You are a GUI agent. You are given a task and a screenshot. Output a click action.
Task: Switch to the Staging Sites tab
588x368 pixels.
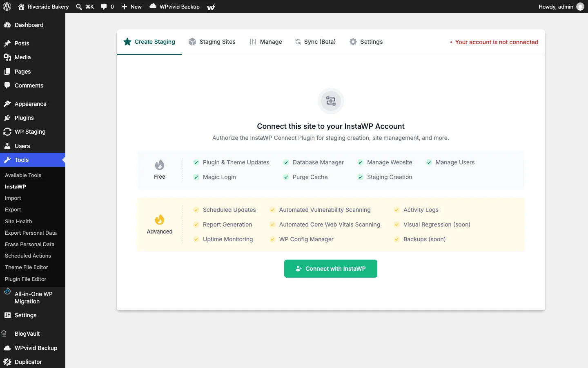click(x=212, y=42)
